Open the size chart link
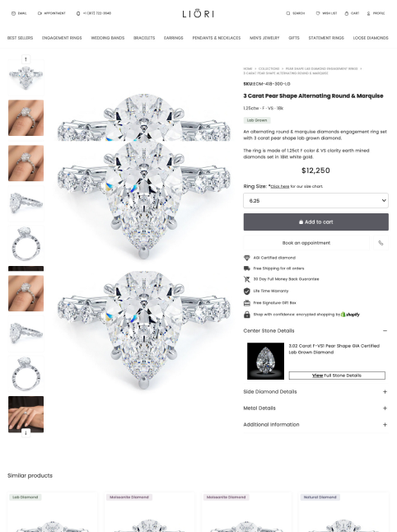 point(280,186)
